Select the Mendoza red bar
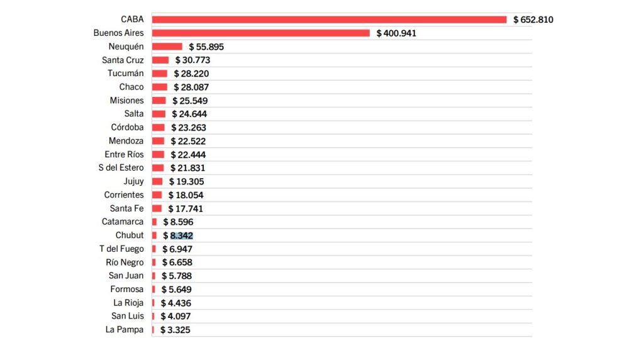The width and height of the screenshot is (644, 338). 158,141
